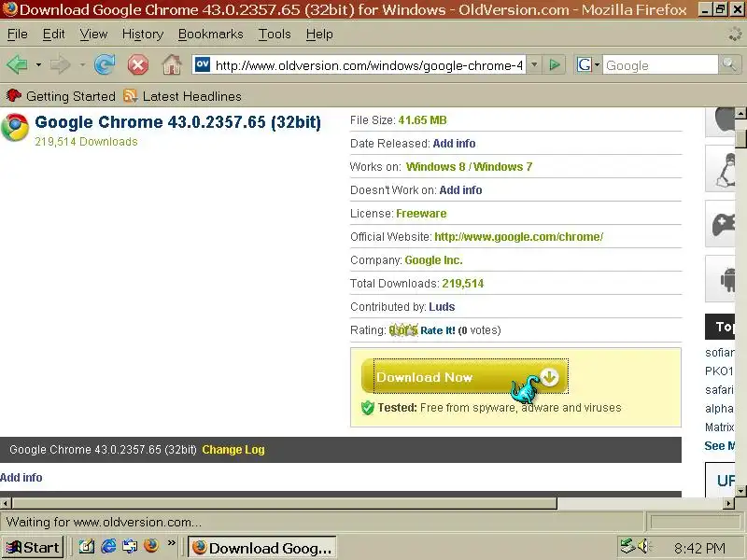Click the Android category icon
Image resolution: width=747 pixels, height=560 pixels.
[x=720, y=279]
